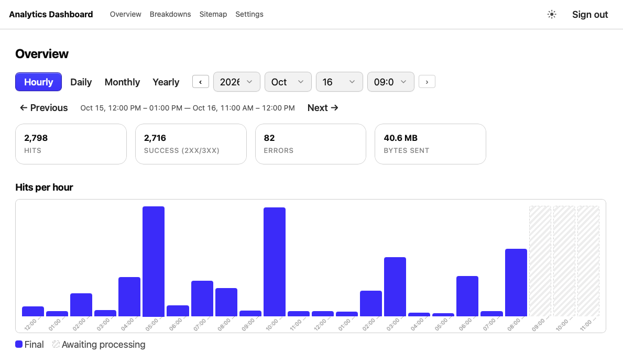Screen dimensions: 623x364
Task: Click the 82 Errors card
Action: (311, 144)
